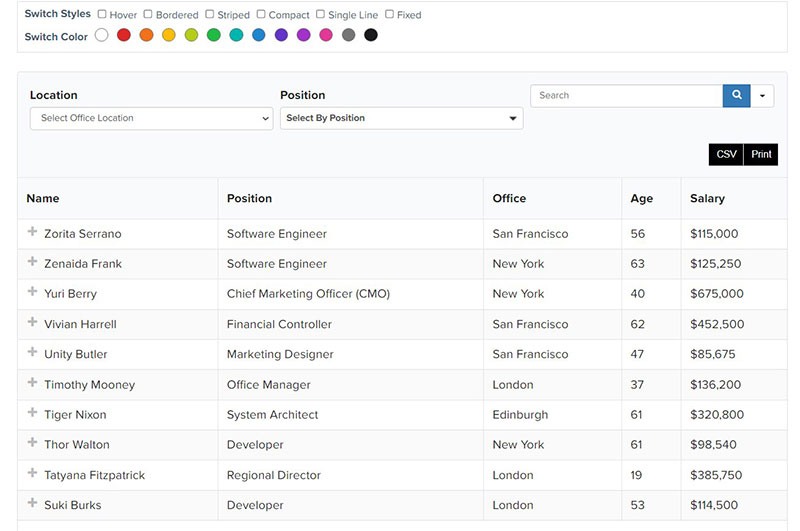Image resolution: width=800 pixels, height=531 pixels.
Task: Pick the teal color swatch
Action: point(236,35)
